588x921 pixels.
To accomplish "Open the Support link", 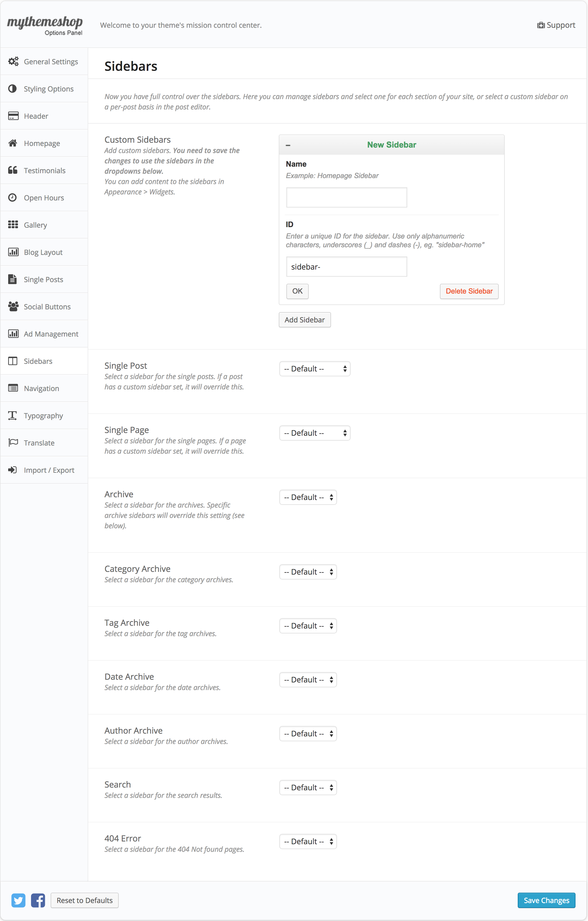I will [x=556, y=25].
